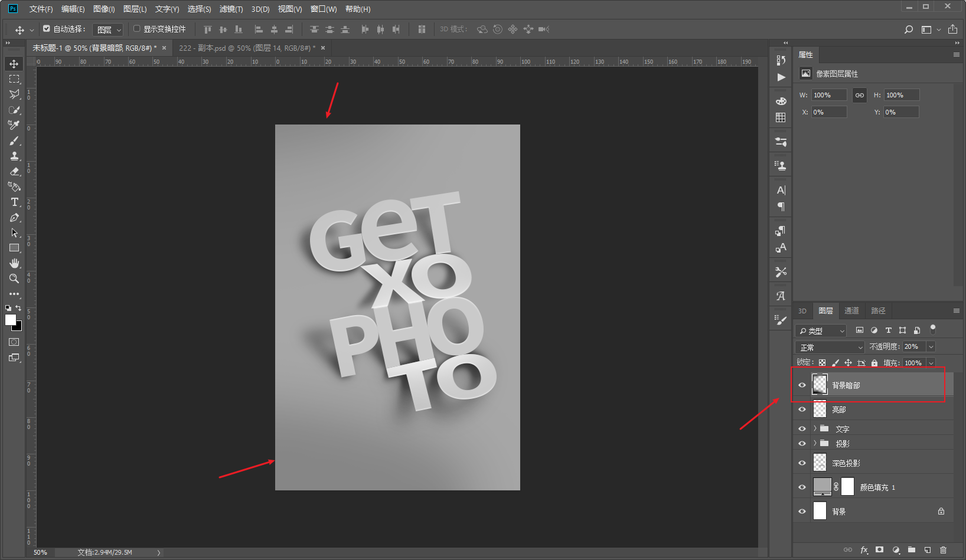This screenshot has height=560, width=966.
Task: Expand the 文字 layer group
Action: [x=815, y=428]
